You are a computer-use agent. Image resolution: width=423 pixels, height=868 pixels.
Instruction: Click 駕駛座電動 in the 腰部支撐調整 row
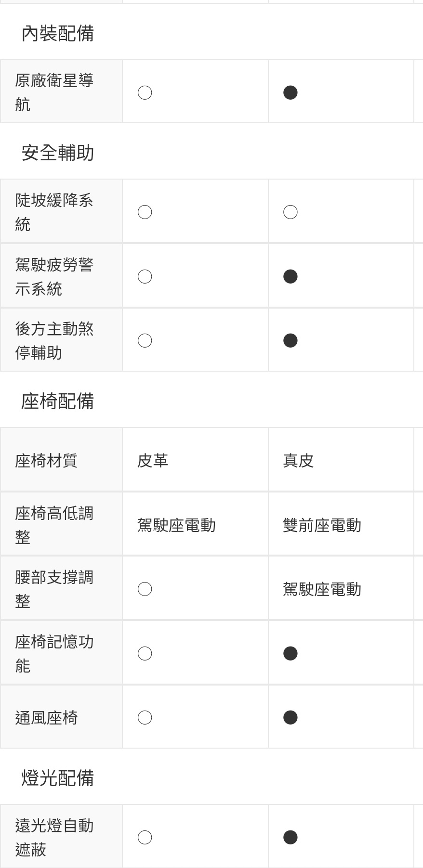[x=322, y=589]
